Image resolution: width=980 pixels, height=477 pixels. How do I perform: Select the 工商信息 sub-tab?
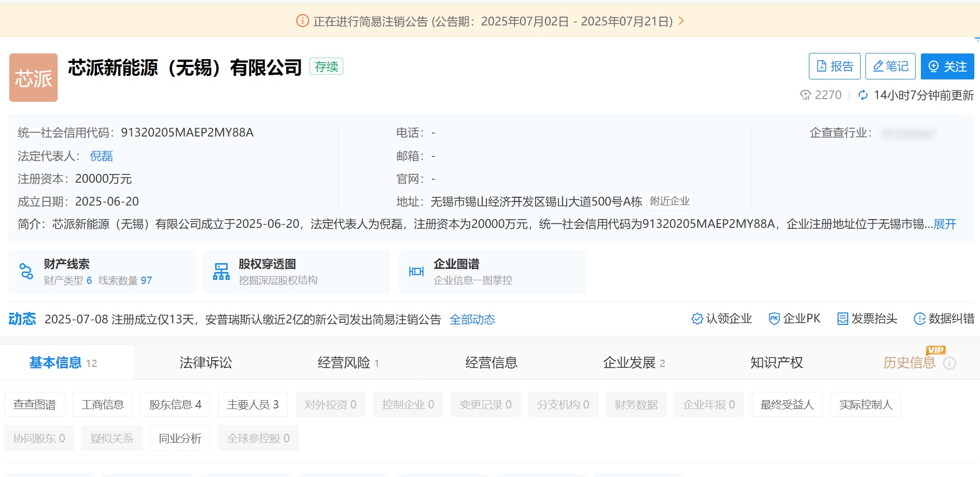[103, 404]
